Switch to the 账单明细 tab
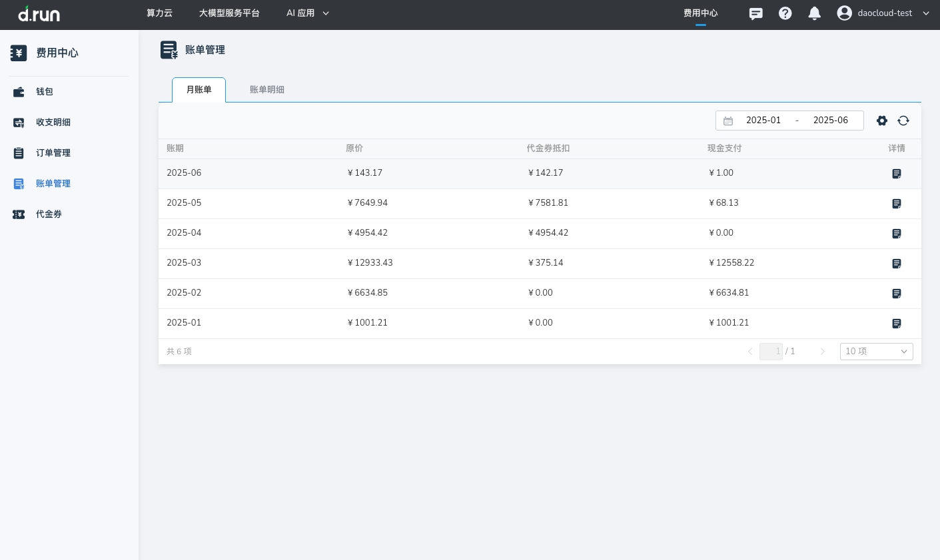 click(x=267, y=90)
